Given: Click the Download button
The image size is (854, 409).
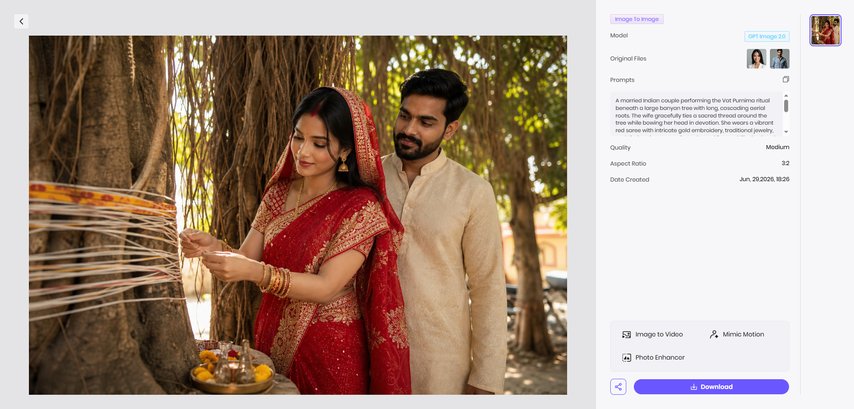Looking at the screenshot, I should coord(711,387).
